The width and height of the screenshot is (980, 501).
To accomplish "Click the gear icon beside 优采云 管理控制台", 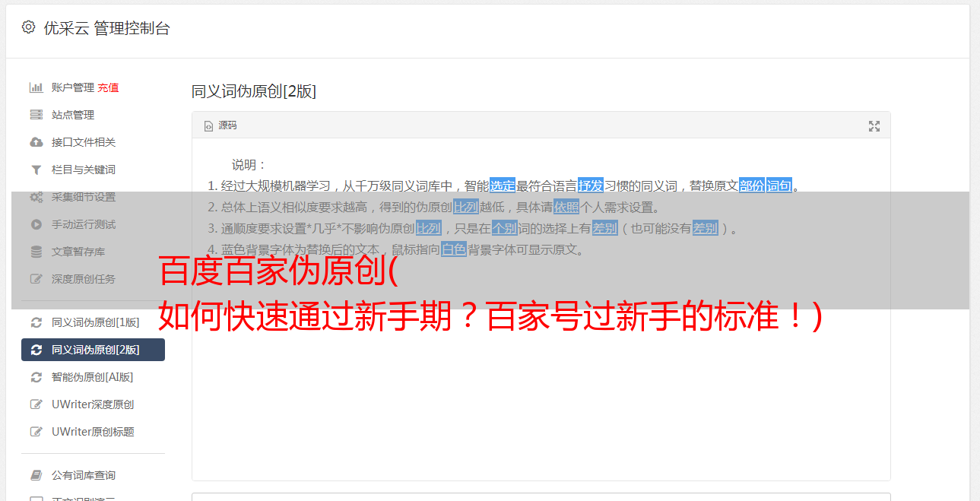I will click(28, 27).
